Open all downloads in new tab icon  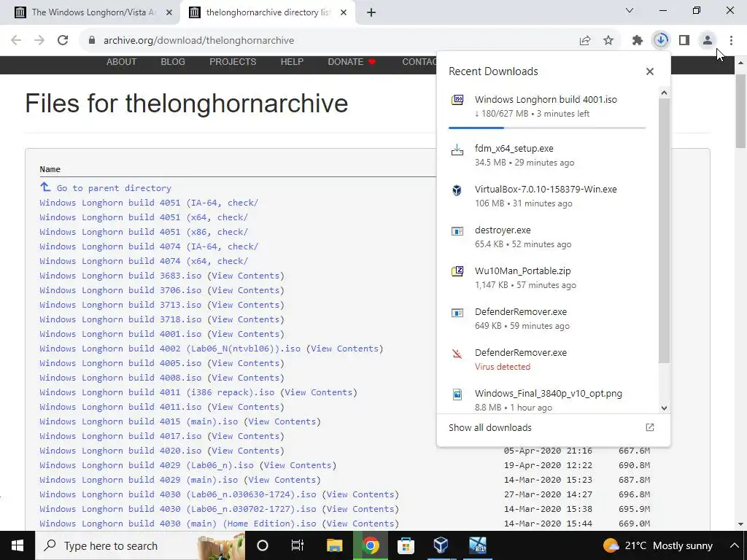(x=650, y=427)
